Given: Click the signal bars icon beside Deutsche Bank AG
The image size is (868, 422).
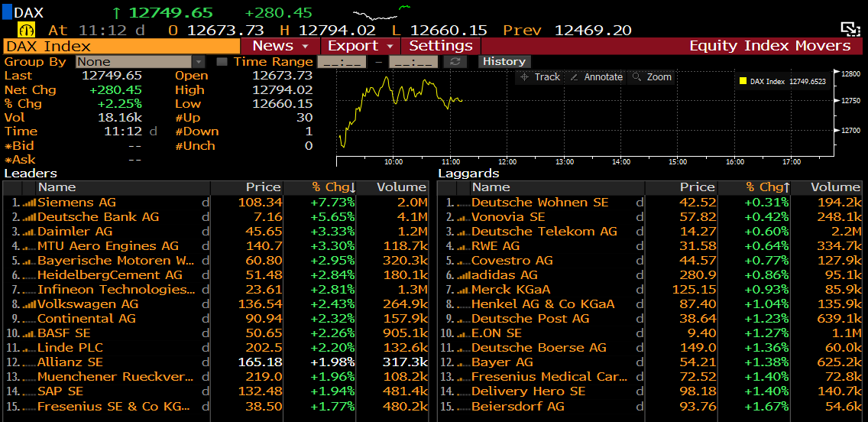Looking at the screenshot, I should coord(29,217).
